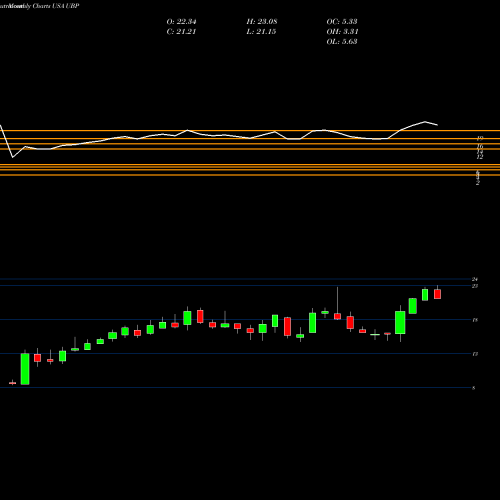Click the 13 price axis label
Screen dimensions: 500x500
coord(475,354)
